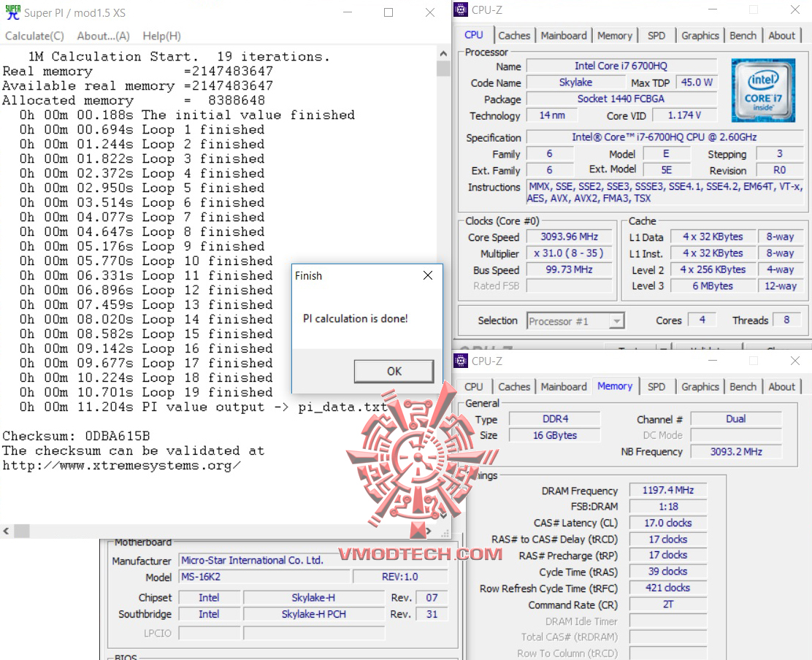
Task: Open Memory tab in top CPU-Z window
Action: [615, 36]
